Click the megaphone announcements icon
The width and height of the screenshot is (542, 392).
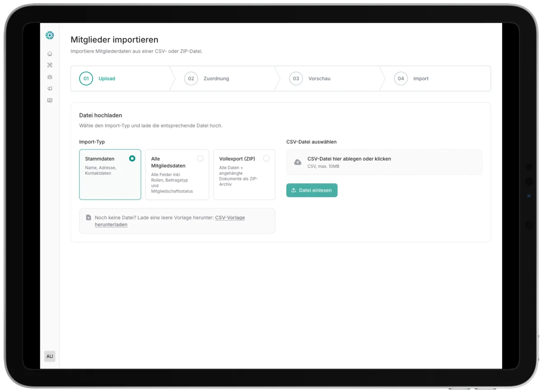50,88
